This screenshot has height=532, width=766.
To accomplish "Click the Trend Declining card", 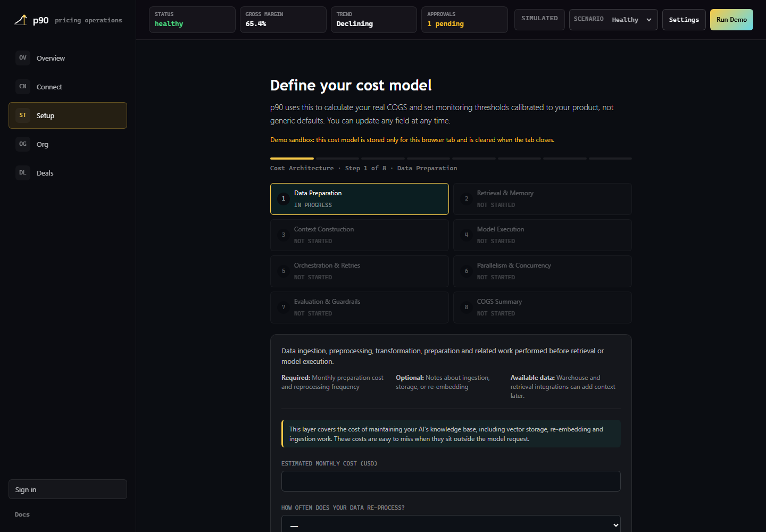I will (374, 20).
